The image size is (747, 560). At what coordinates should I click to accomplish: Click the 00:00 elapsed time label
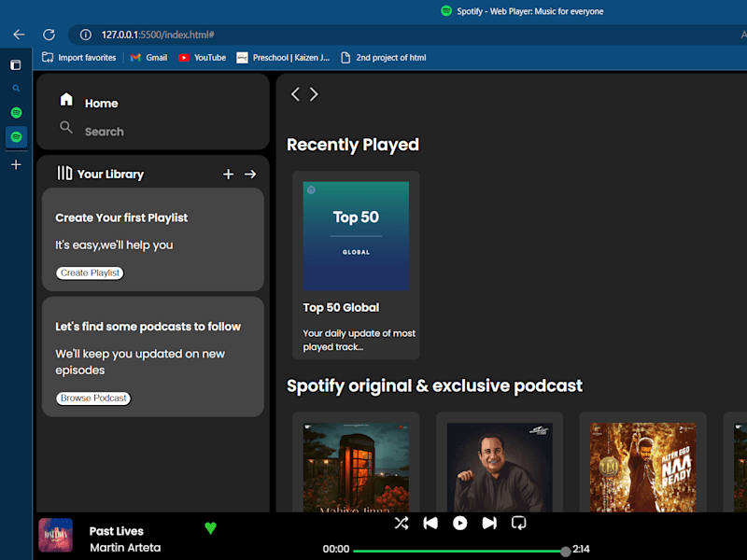pos(336,549)
